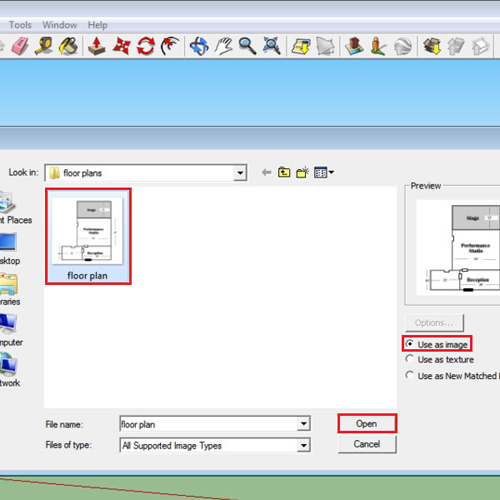Select Use as New Matched Photo option

pyautogui.click(x=452, y=376)
